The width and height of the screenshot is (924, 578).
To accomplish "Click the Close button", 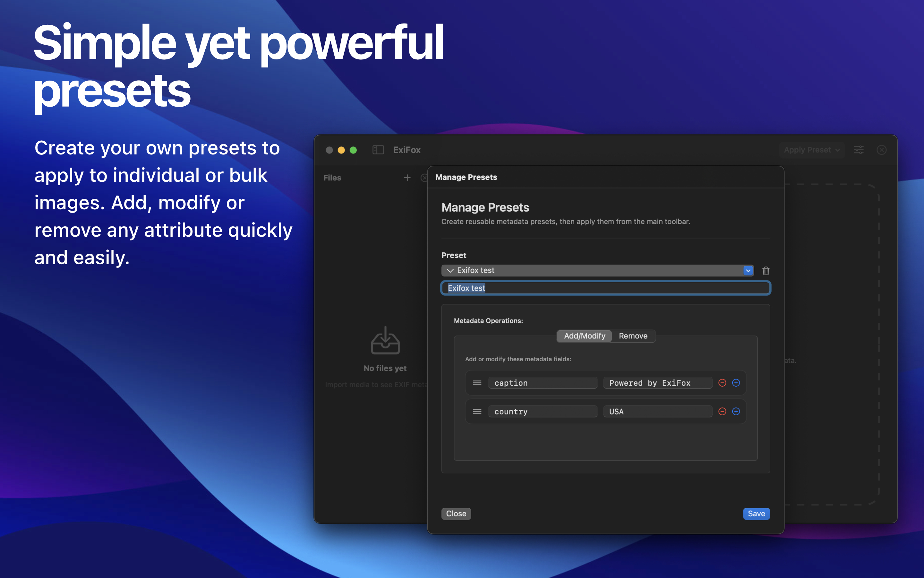I will click(x=456, y=513).
